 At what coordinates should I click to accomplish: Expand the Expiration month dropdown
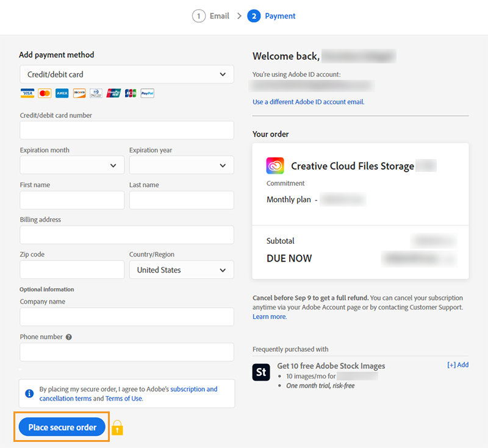tap(72, 165)
